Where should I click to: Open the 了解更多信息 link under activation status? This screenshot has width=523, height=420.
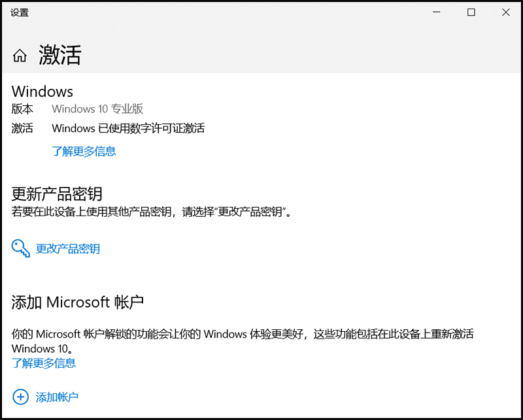coord(84,151)
